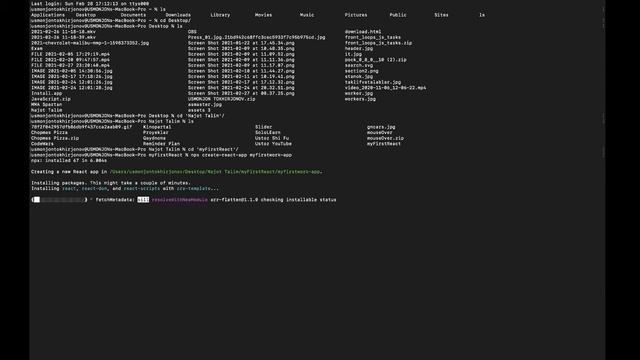Click the 'Downloads' entry in home listing
640x360 pixels.
coord(178,15)
